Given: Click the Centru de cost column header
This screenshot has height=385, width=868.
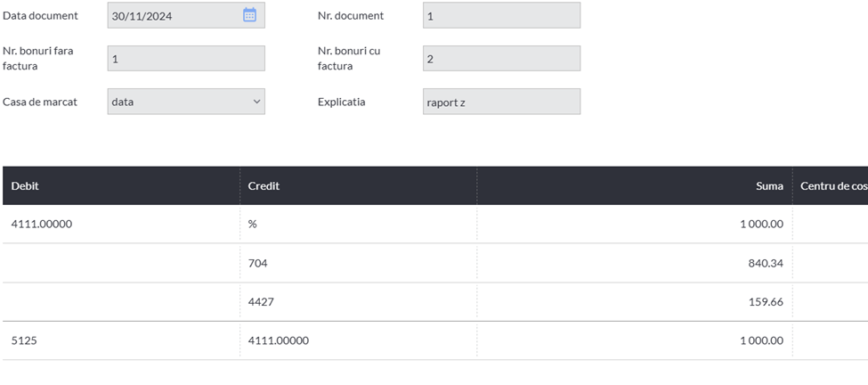Looking at the screenshot, I should click(x=831, y=185).
